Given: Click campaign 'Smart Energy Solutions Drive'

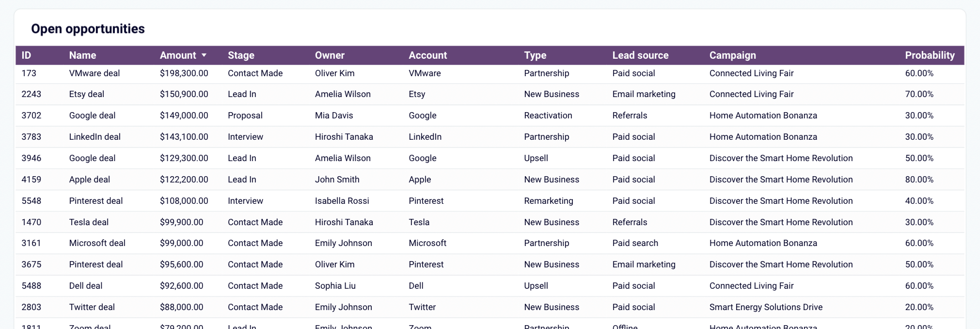Looking at the screenshot, I should pos(766,307).
